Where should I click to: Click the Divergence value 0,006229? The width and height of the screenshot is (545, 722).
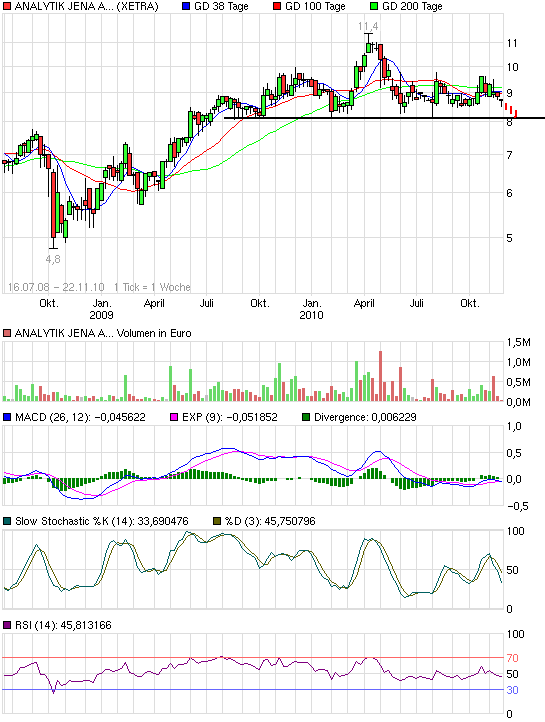pyautogui.click(x=394, y=417)
